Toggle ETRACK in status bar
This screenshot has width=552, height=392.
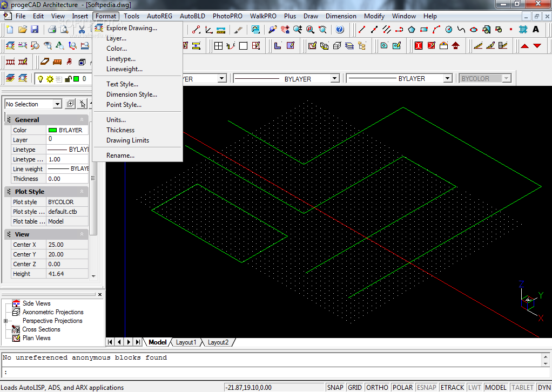452,388
